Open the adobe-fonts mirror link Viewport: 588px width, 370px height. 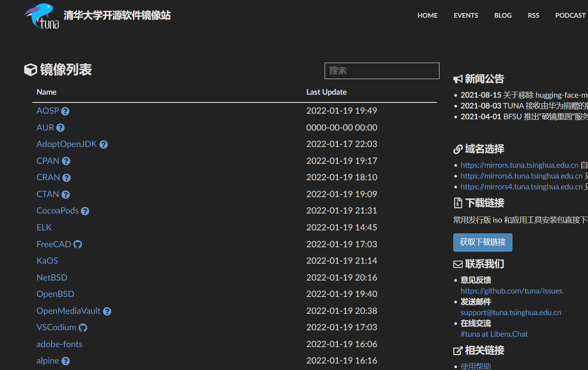pos(60,344)
